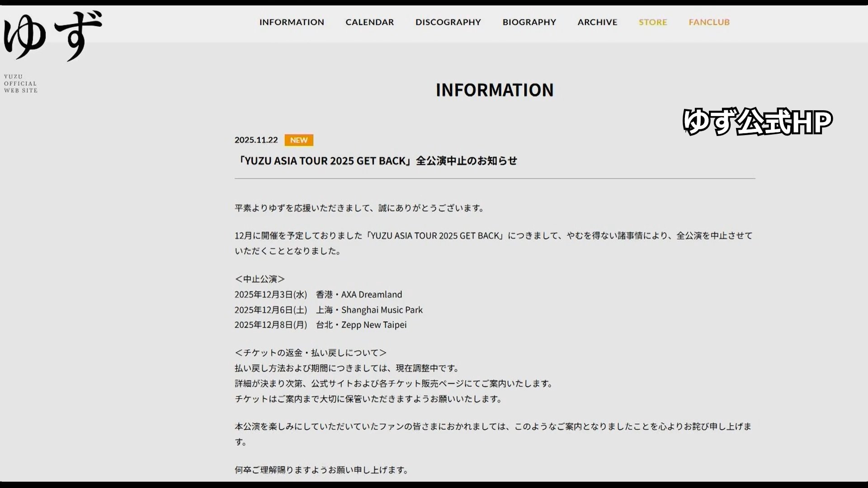Click the INFORMATION page heading
Image resolution: width=868 pixels, height=488 pixels.
[x=494, y=90]
